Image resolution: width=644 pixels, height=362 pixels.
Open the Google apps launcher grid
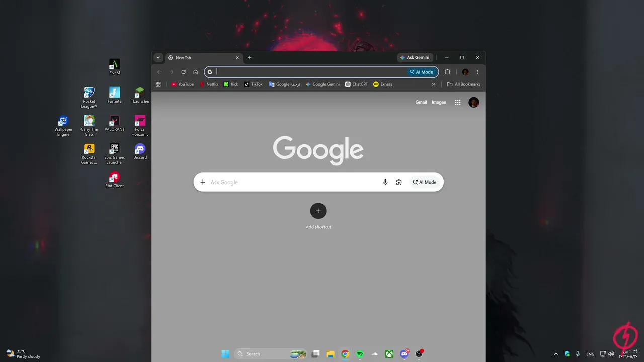coord(458,102)
